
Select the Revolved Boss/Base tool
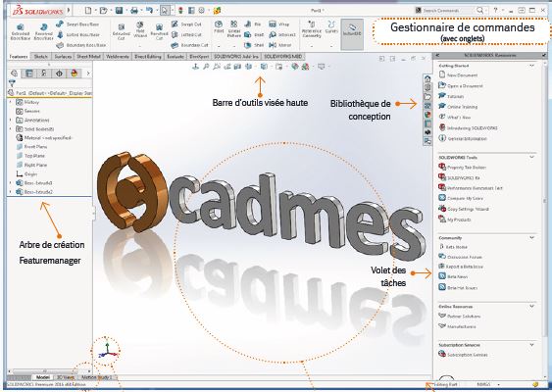(43, 31)
